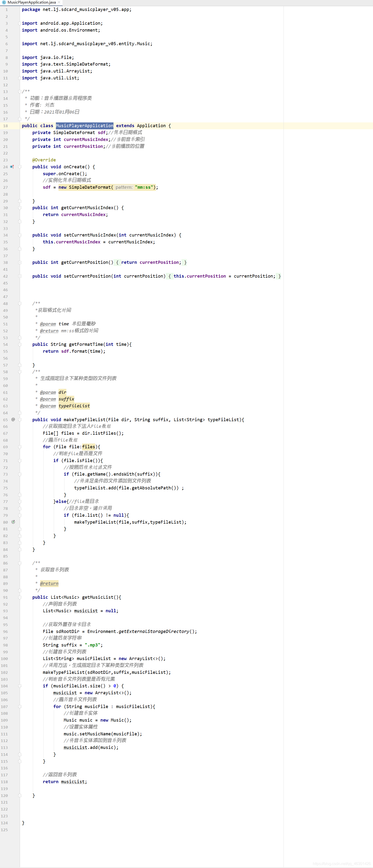Click the override gutter icon beside onCreate
Viewport: 373px width, 868px height.
[12, 167]
